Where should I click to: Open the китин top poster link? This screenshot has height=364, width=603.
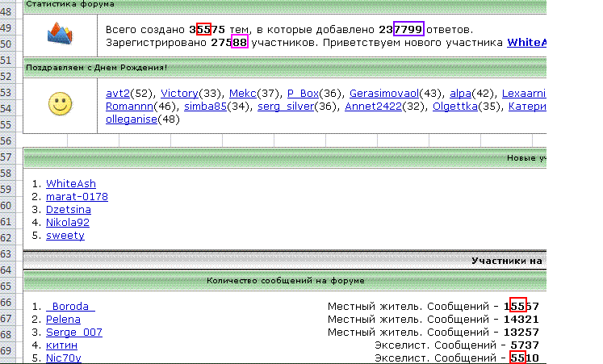pyautogui.click(x=61, y=345)
